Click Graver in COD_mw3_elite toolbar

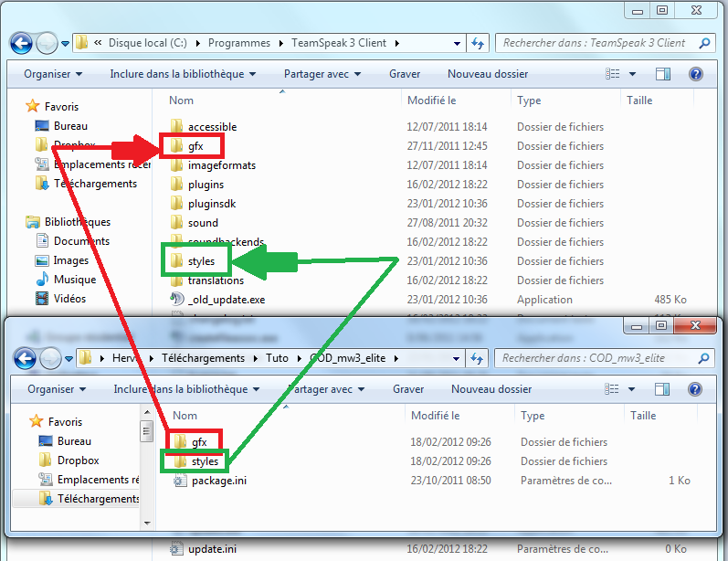coord(408,389)
